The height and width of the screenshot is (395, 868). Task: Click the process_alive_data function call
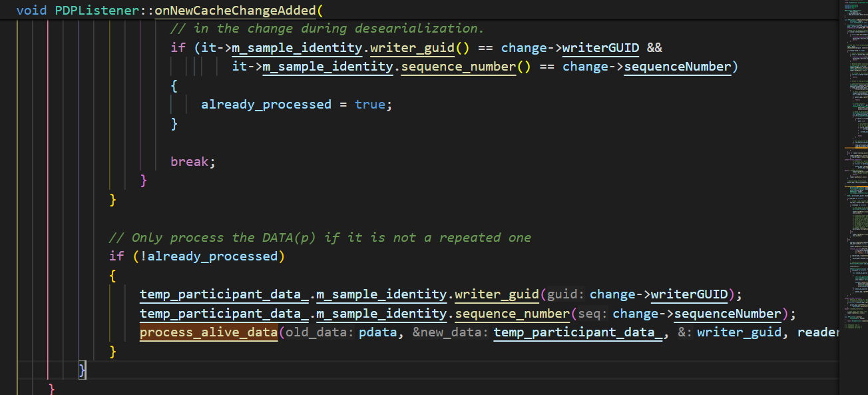click(208, 332)
